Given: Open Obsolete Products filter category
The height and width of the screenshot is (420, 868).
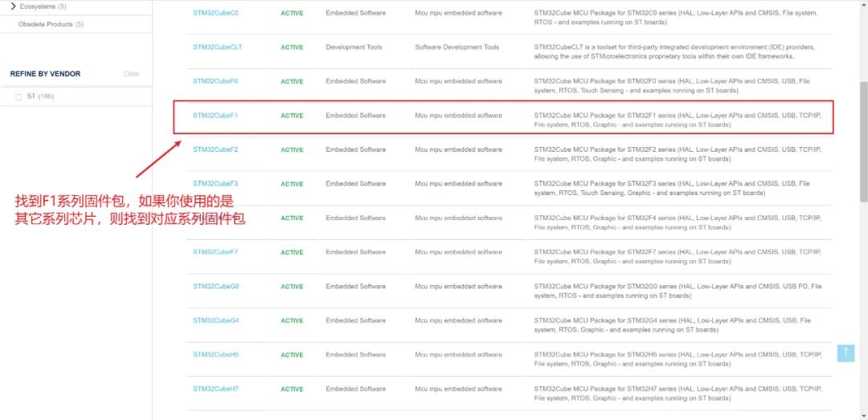Looking at the screenshot, I should pyautogui.click(x=51, y=24).
